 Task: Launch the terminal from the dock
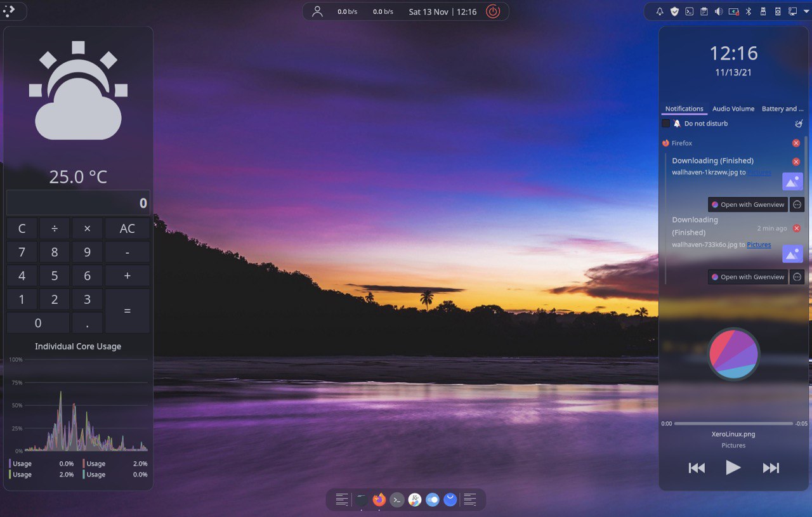point(397,500)
